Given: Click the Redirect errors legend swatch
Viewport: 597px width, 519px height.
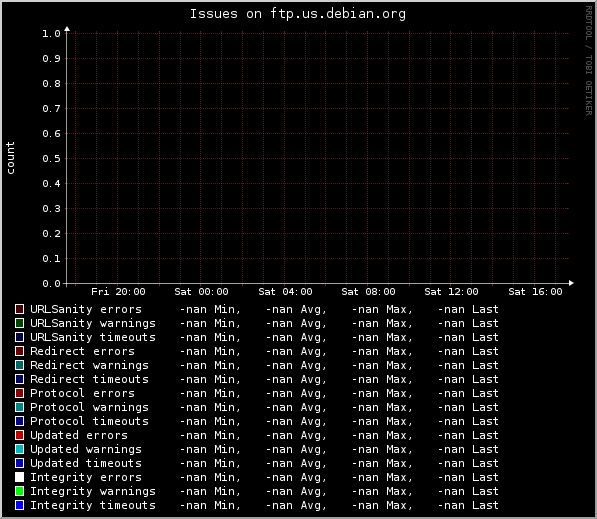Looking at the screenshot, I should point(19,351).
